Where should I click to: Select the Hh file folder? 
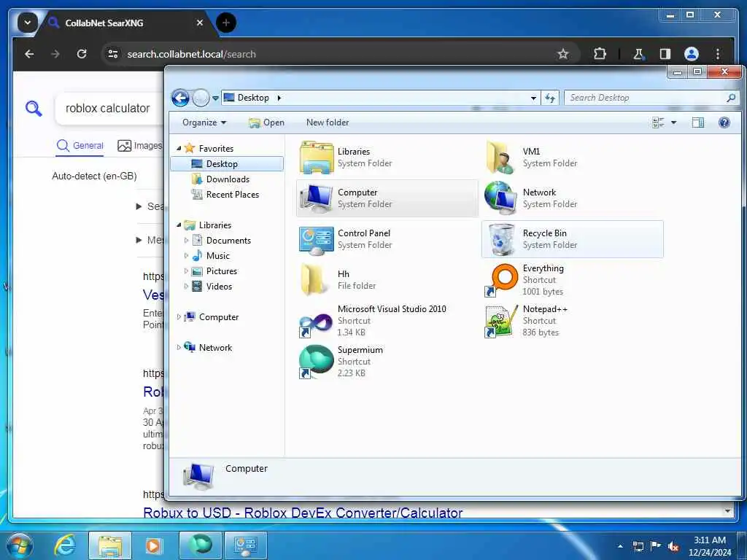(314, 280)
